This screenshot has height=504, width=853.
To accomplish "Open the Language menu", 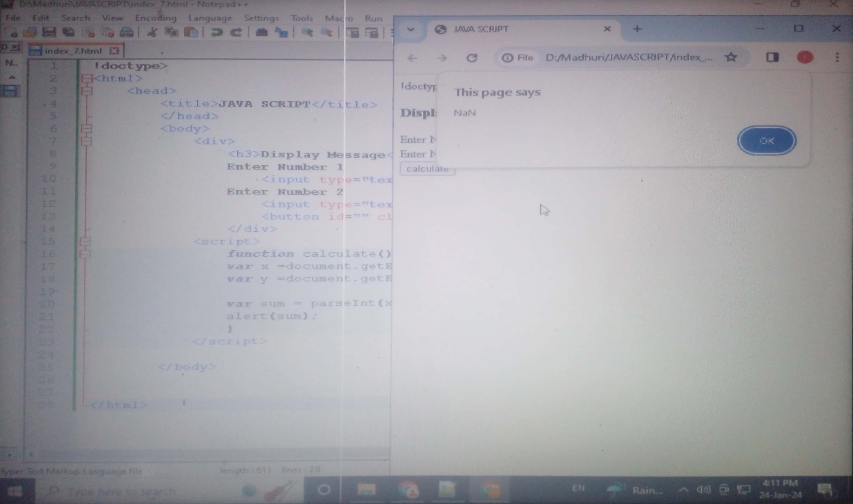I will [x=210, y=18].
